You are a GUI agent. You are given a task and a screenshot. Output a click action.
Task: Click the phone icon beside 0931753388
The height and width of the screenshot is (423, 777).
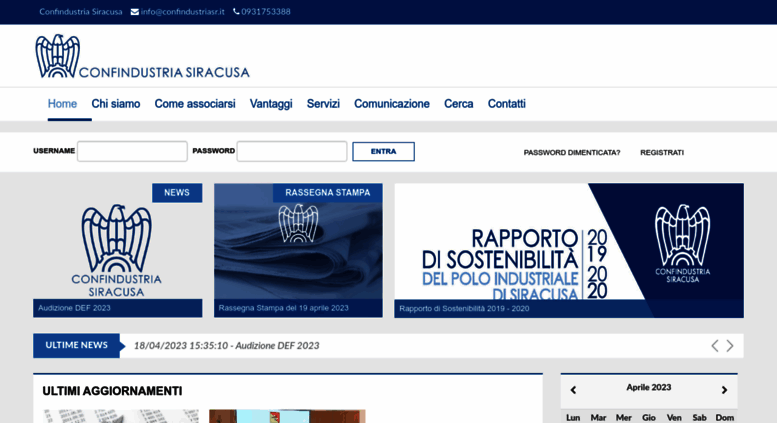coord(236,11)
